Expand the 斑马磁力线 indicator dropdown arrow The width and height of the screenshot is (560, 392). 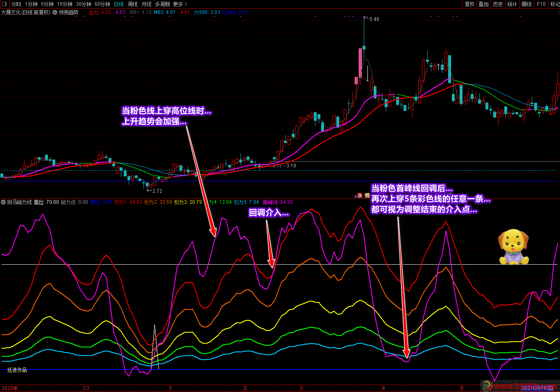[x=4, y=202]
